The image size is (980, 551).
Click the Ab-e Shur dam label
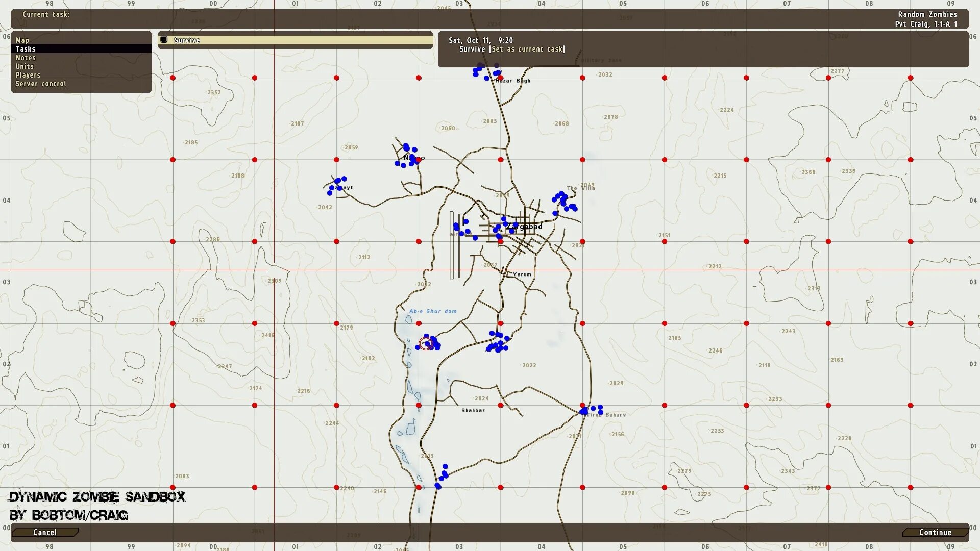(x=433, y=311)
